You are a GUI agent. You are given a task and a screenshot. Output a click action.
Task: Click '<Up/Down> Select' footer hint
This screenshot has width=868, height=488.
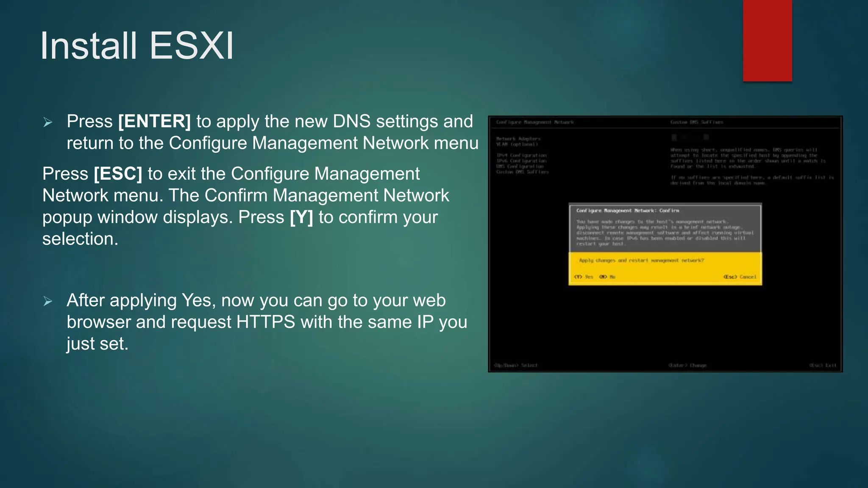(516, 366)
